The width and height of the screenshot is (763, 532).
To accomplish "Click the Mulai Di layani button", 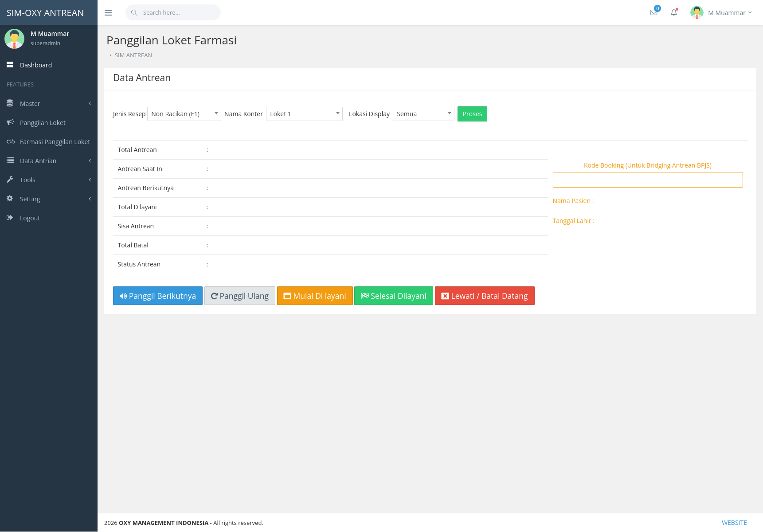I will (x=315, y=296).
